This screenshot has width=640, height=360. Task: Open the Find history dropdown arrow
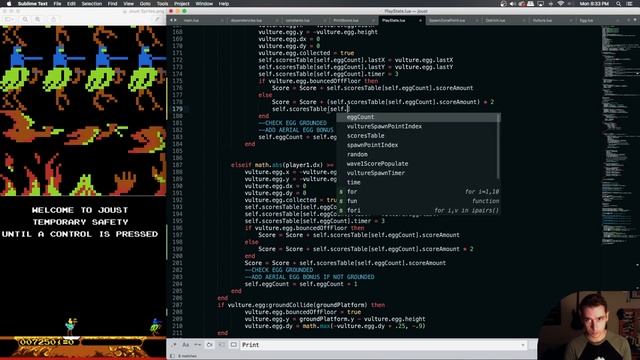click(523, 345)
